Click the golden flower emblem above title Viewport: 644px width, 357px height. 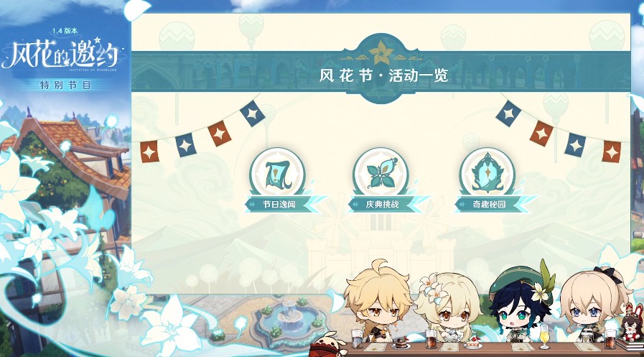381,52
